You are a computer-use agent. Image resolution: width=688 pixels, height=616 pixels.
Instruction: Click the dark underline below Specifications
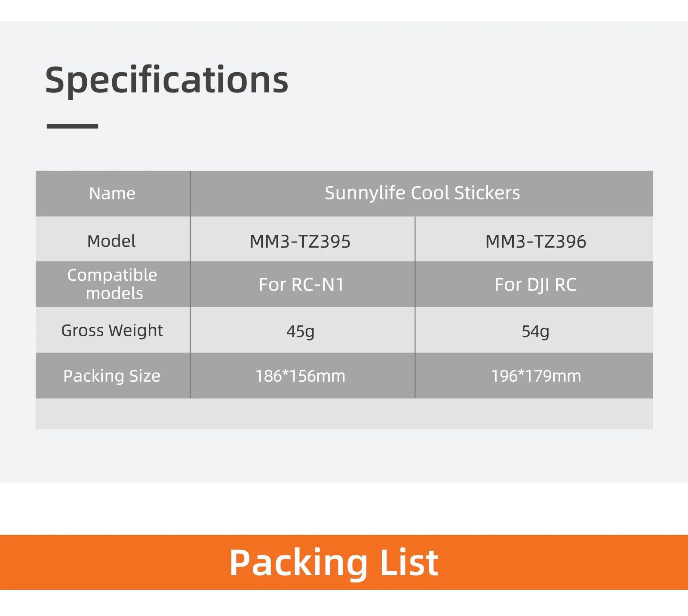coord(72,126)
